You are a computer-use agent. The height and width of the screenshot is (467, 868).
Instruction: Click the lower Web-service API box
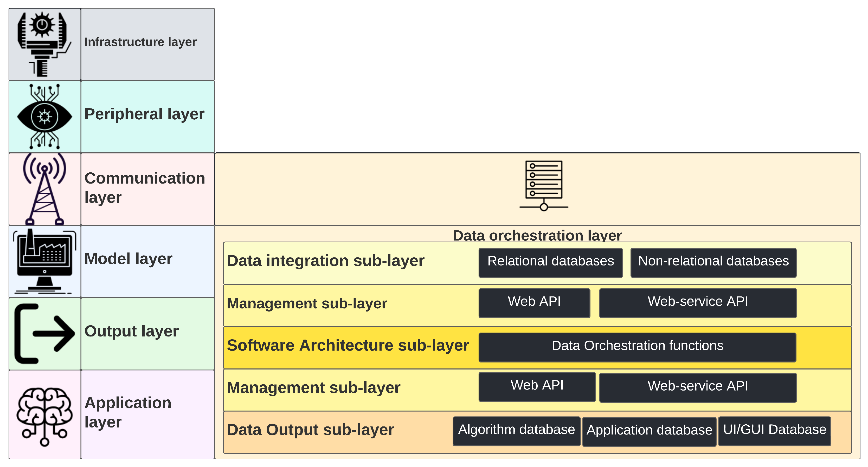coord(698,387)
